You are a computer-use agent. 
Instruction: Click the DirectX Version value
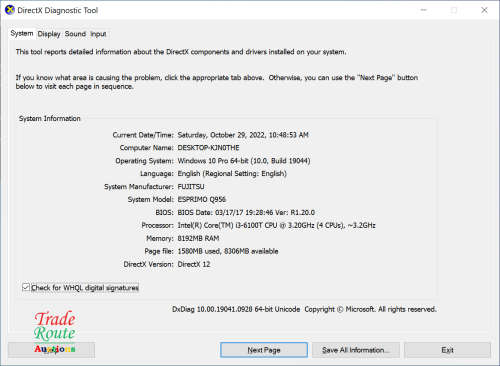194,264
